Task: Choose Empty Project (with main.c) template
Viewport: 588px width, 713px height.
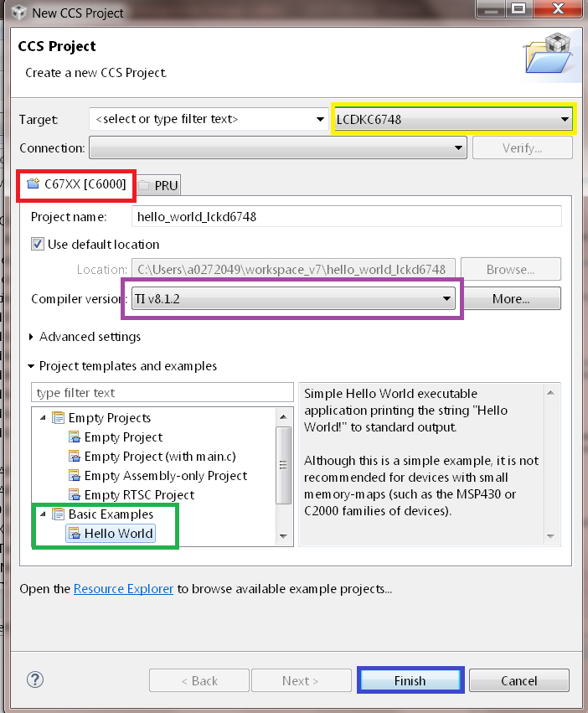Action: 159,456
